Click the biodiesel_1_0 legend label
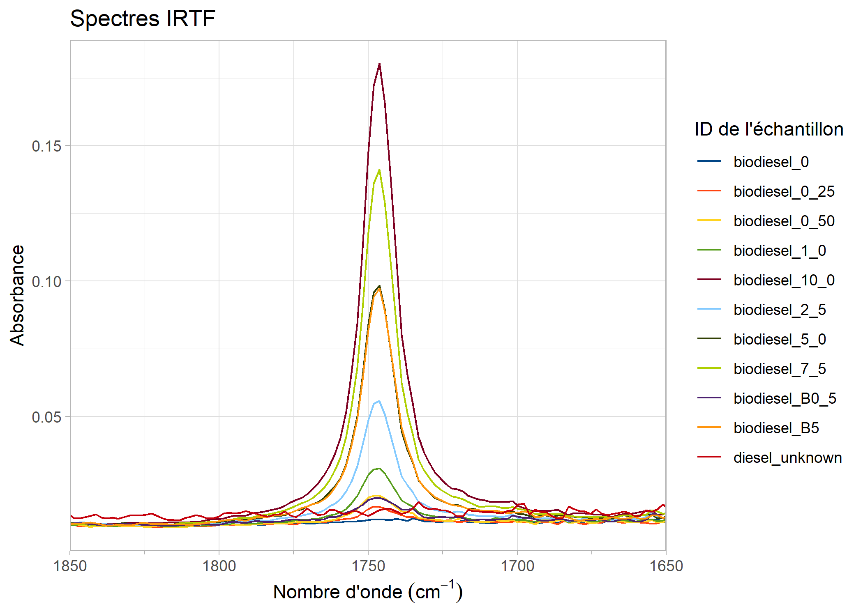 [780, 251]
